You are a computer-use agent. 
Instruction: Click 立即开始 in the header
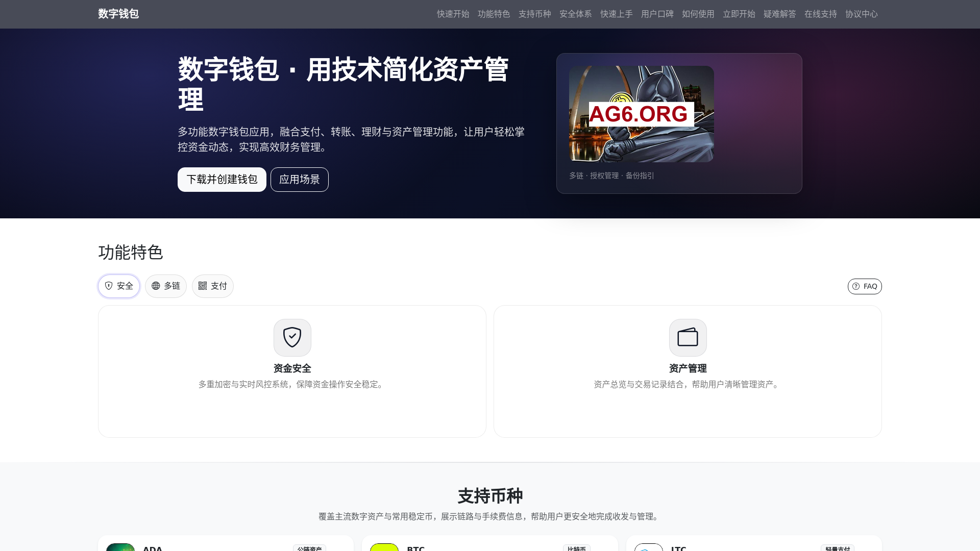[x=739, y=14]
